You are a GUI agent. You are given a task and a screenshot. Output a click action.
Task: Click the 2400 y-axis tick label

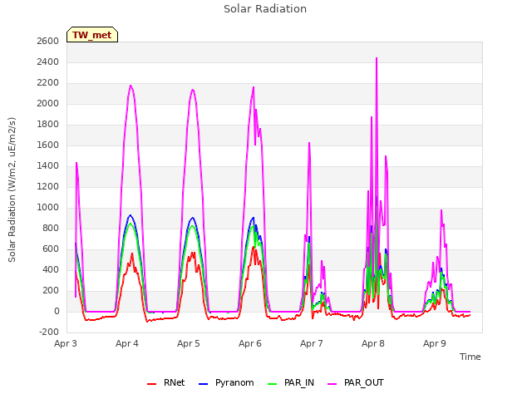(x=48, y=62)
